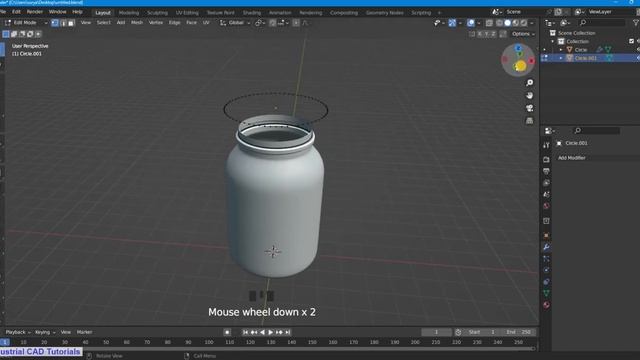Screen dimensions: 640x360
Task: Open Render properties tab icon
Action: click(546, 160)
